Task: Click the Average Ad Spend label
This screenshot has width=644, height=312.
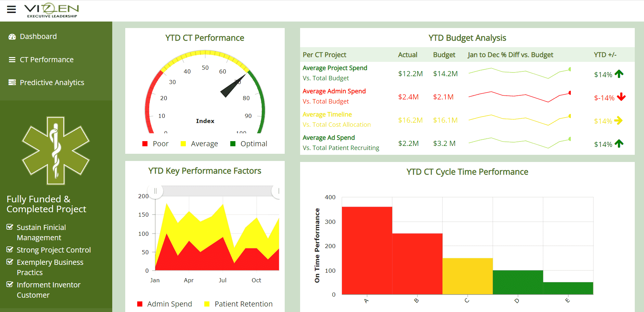Action: tap(329, 138)
